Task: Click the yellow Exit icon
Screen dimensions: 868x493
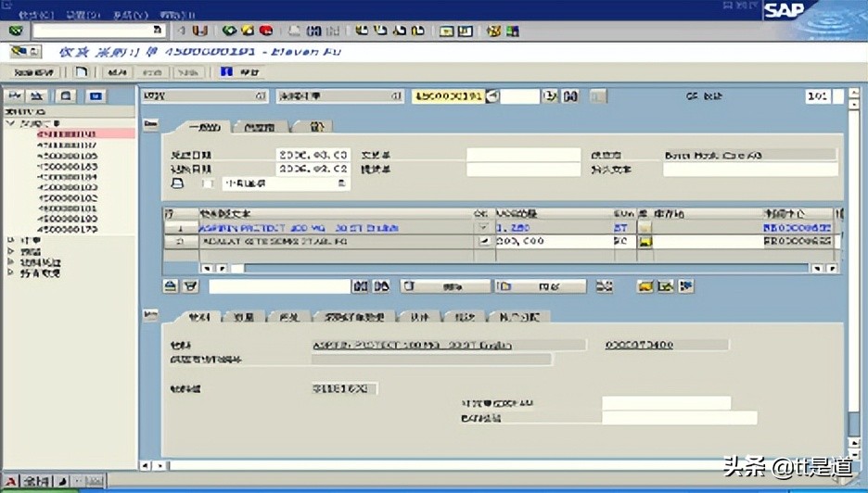Action: pos(248,31)
